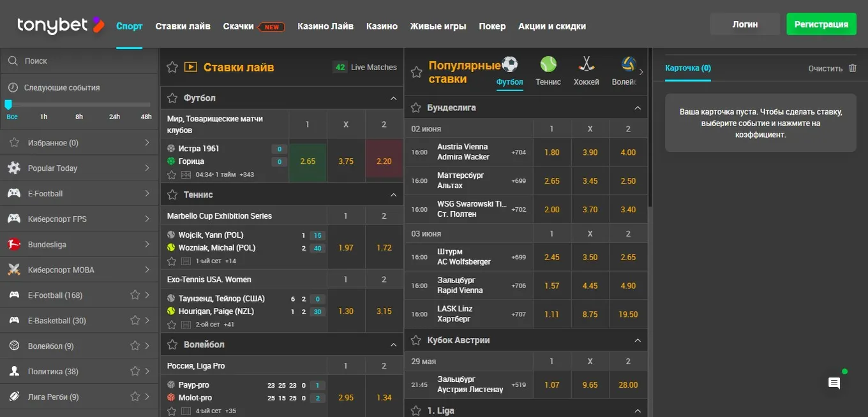The image size is (868, 417).
Task: Expand the Лига Регби (9) arrow
Action: 147,397
